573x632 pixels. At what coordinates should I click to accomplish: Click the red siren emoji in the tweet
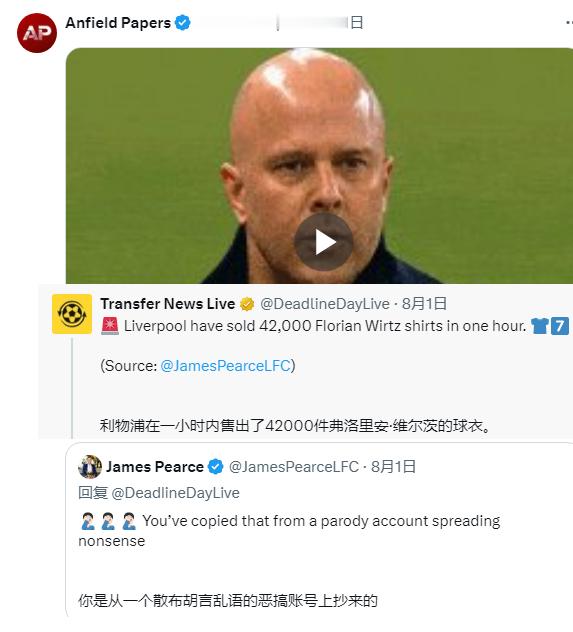coord(110,326)
